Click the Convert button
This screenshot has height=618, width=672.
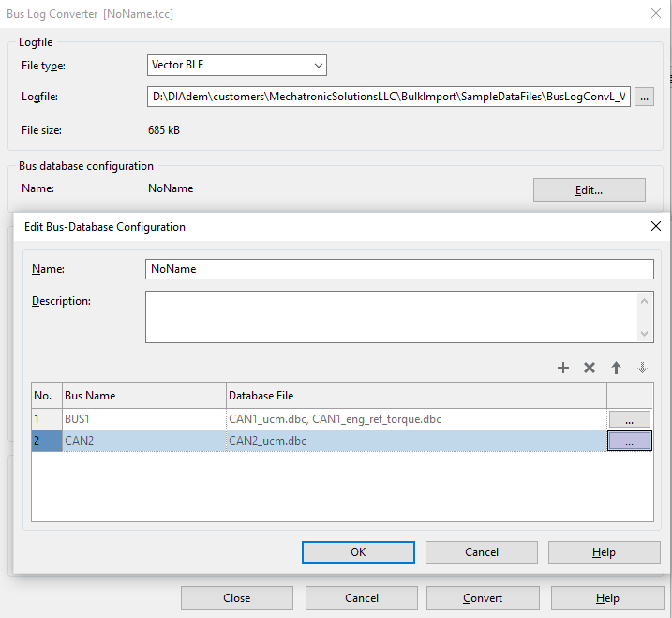coord(483,598)
